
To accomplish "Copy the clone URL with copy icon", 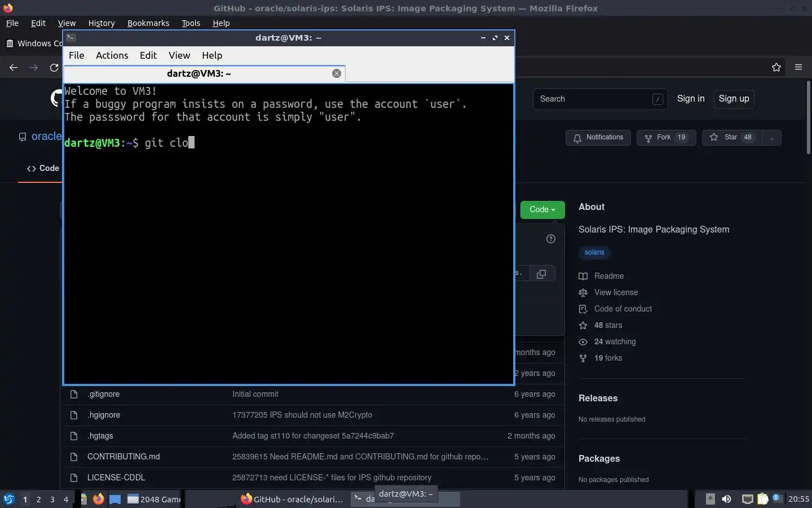I will click(x=541, y=274).
